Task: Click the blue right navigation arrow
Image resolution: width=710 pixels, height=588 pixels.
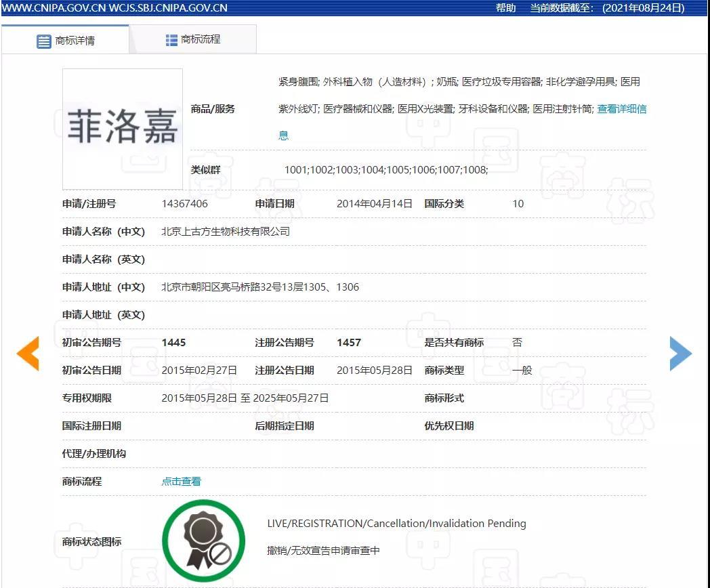Action: point(682,353)
